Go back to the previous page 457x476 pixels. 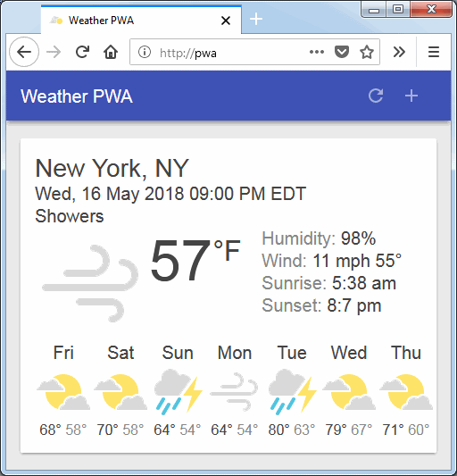click(x=24, y=52)
